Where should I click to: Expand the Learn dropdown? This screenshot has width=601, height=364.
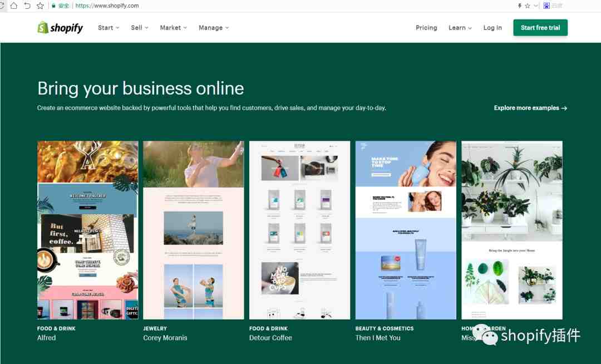tap(460, 28)
